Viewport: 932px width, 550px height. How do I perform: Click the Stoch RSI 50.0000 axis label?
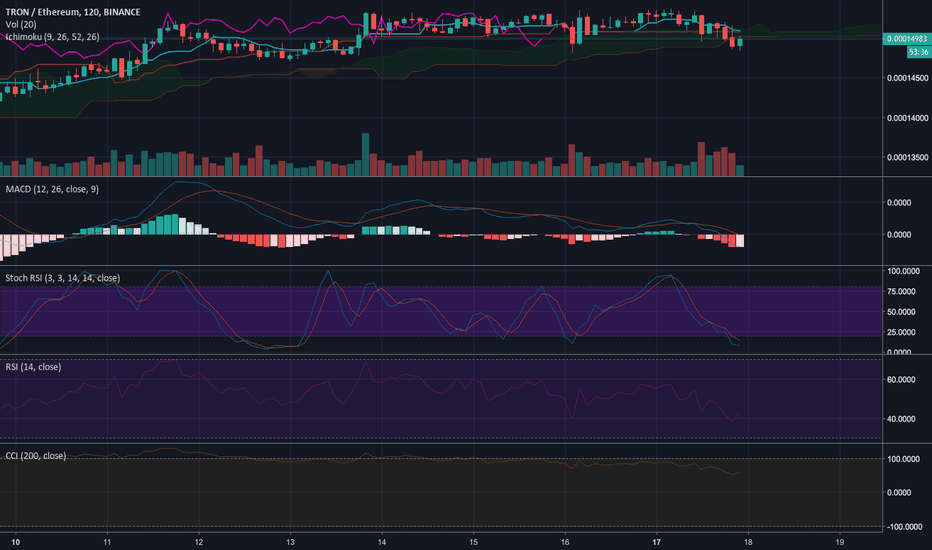[x=902, y=312]
